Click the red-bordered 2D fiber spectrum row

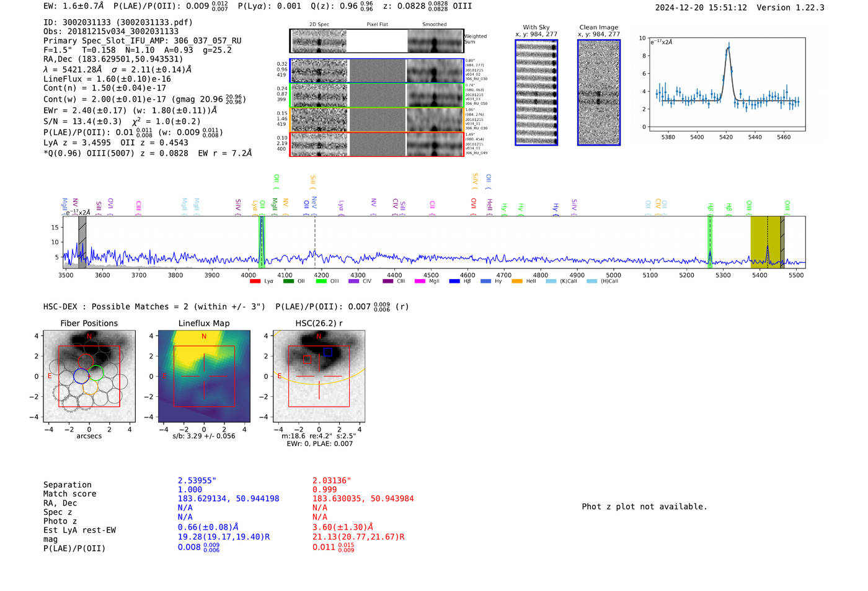click(377, 144)
